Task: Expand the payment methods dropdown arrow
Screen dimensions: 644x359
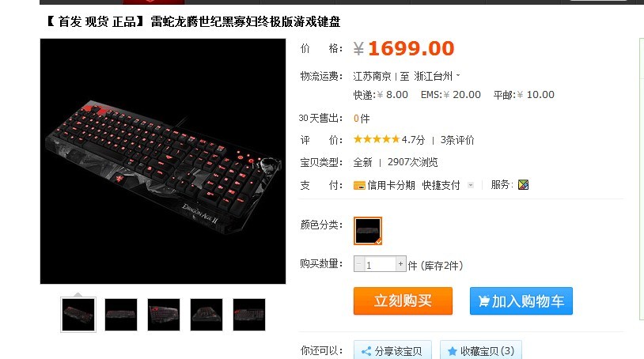Action: click(471, 186)
